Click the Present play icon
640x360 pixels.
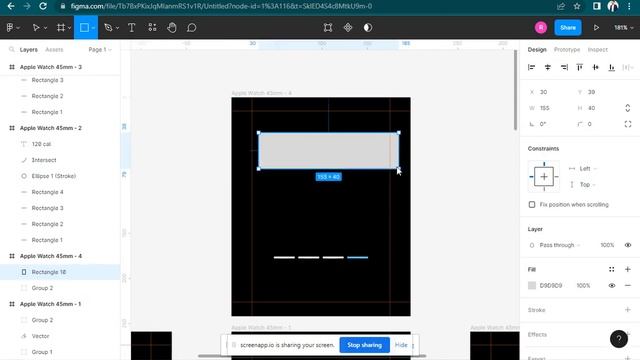coord(596,27)
